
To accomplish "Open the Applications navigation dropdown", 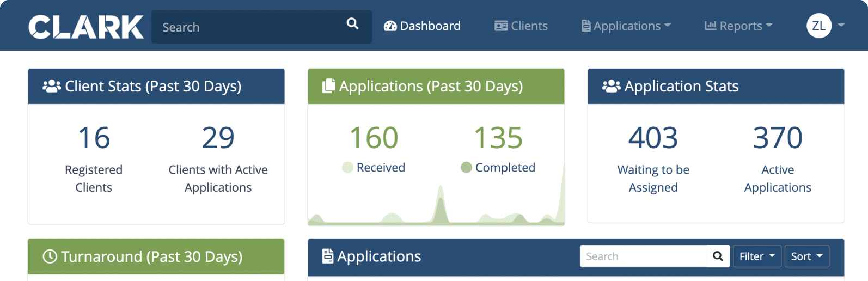I will coord(626,26).
